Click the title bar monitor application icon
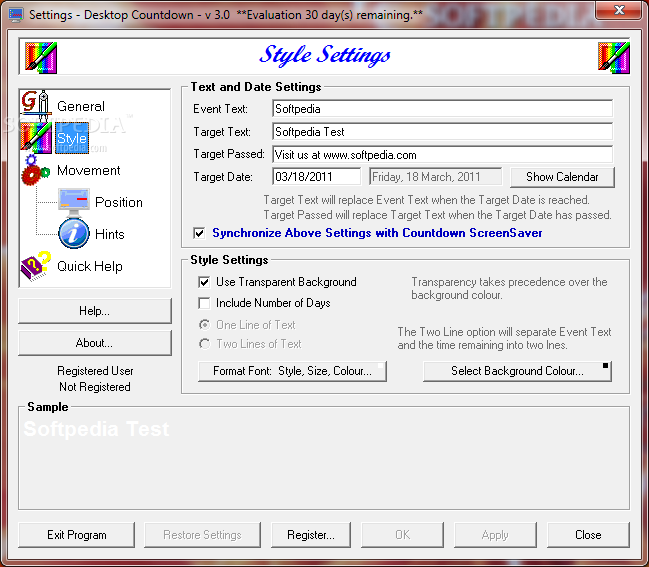The height and width of the screenshot is (567, 649). tap(16, 15)
